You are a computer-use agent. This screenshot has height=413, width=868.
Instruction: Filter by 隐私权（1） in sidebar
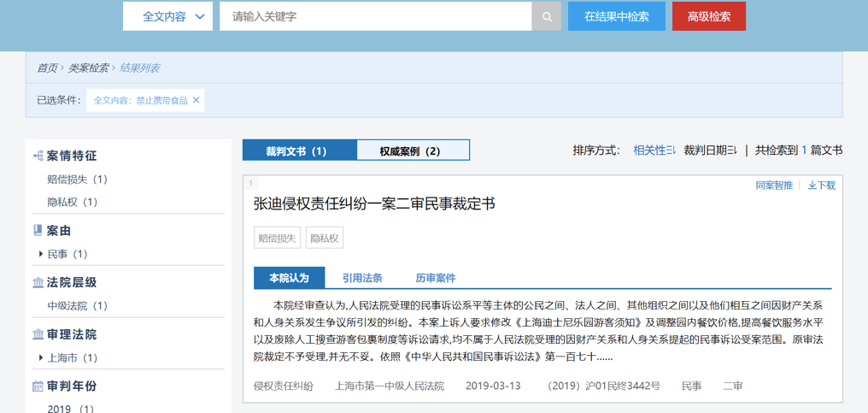point(73,203)
